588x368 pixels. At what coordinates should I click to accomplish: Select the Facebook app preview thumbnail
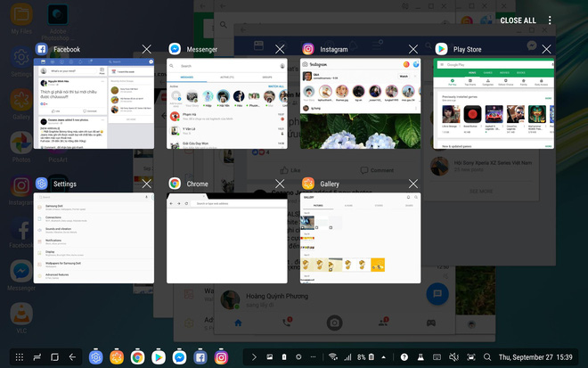click(x=94, y=103)
